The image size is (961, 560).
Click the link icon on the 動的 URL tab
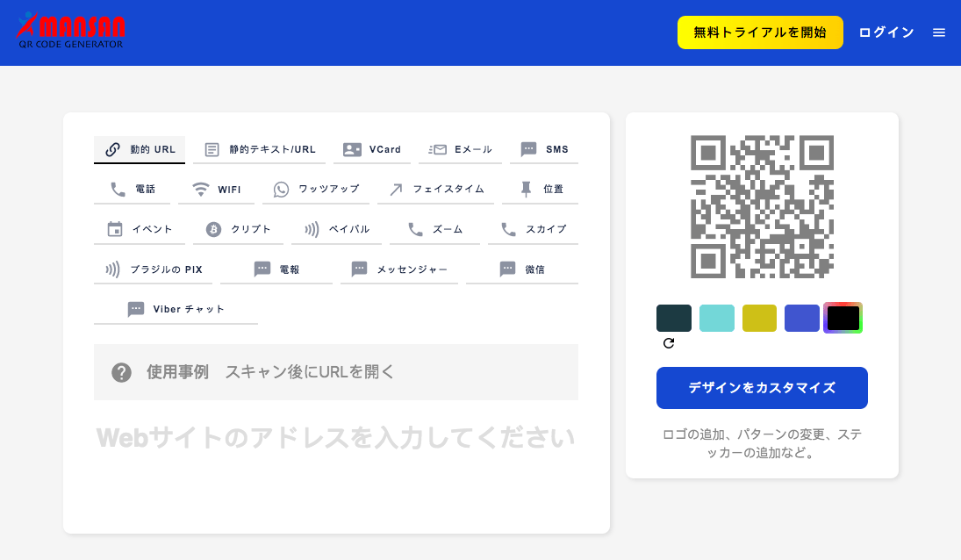click(112, 149)
